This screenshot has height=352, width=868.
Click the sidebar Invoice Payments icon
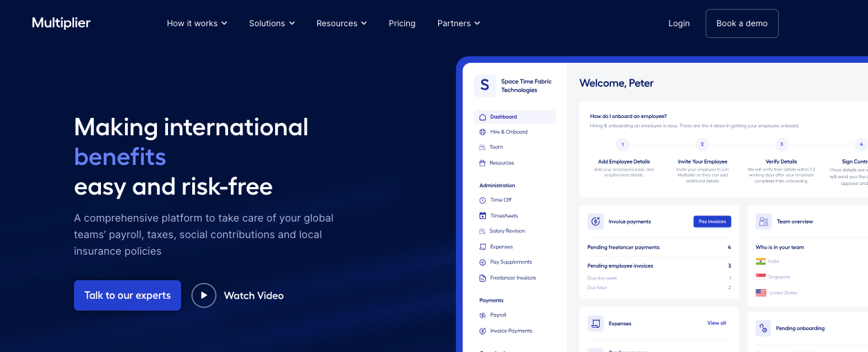coord(482,331)
